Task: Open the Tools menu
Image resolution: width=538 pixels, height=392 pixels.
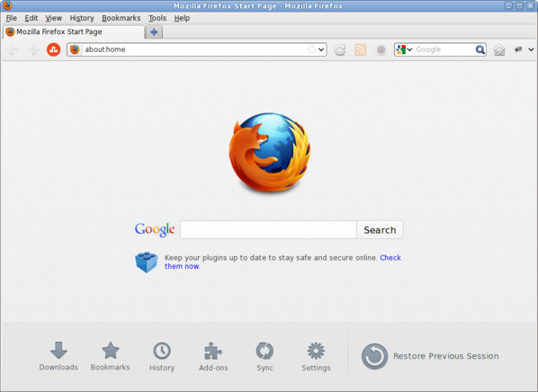Action: [x=157, y=18]
